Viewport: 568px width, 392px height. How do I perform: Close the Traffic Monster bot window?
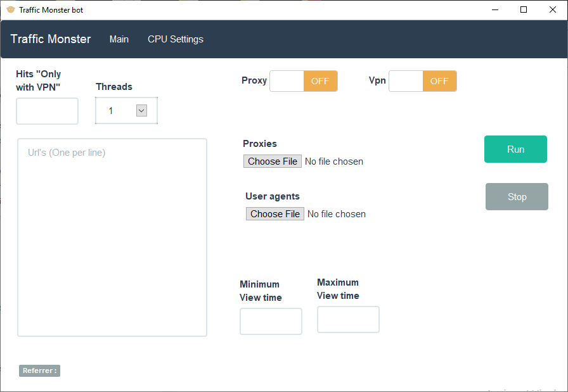(x=552, y=9)
